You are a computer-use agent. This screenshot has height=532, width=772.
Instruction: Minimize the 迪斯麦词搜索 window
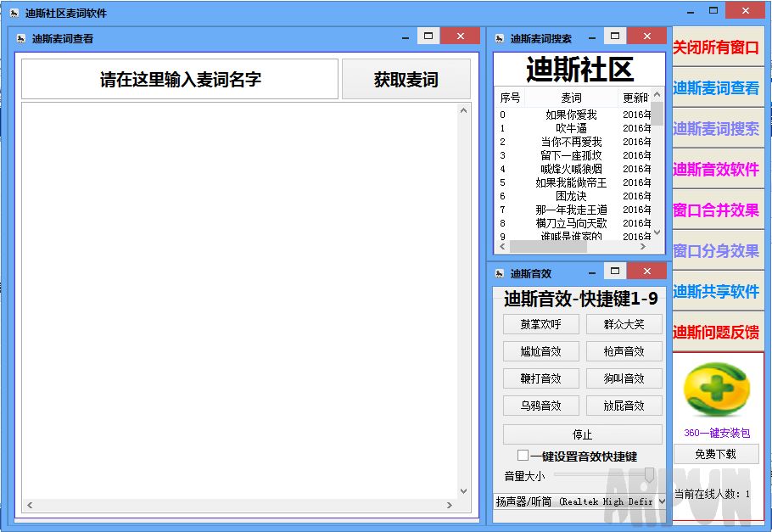(x=592, y=37)
